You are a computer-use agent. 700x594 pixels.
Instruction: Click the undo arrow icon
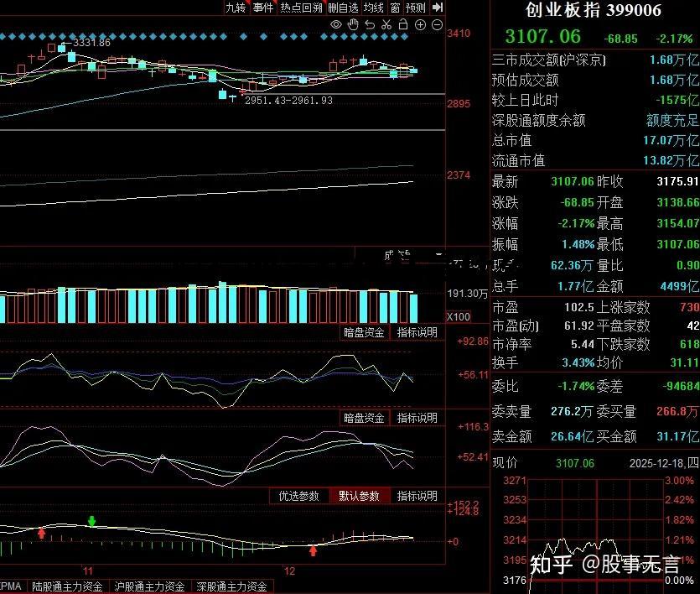tap(371, 25)
